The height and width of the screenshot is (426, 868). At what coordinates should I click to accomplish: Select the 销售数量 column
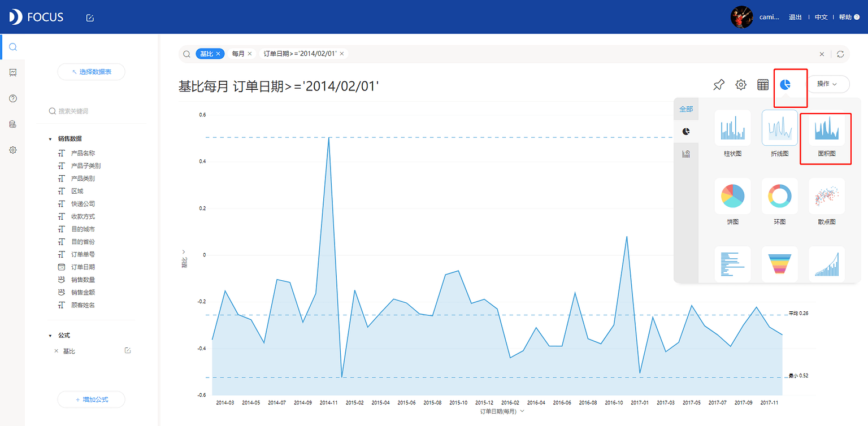[x=83, y=280]
